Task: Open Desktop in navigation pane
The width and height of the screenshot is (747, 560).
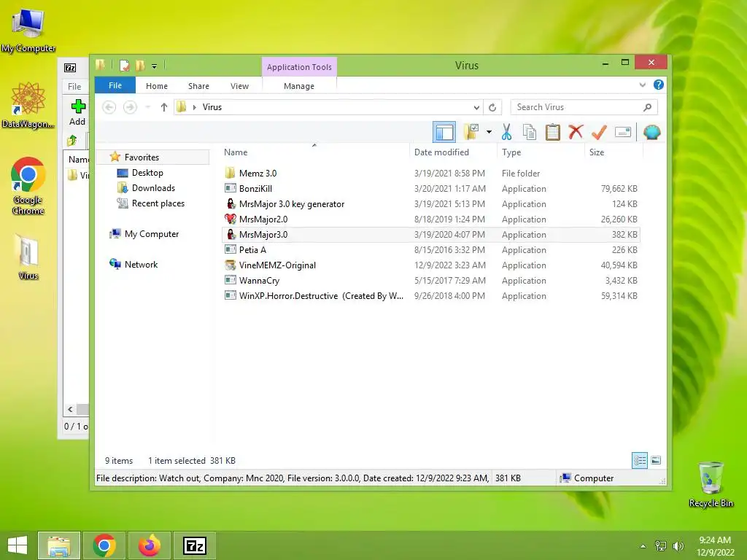Action: click(147, 172)
